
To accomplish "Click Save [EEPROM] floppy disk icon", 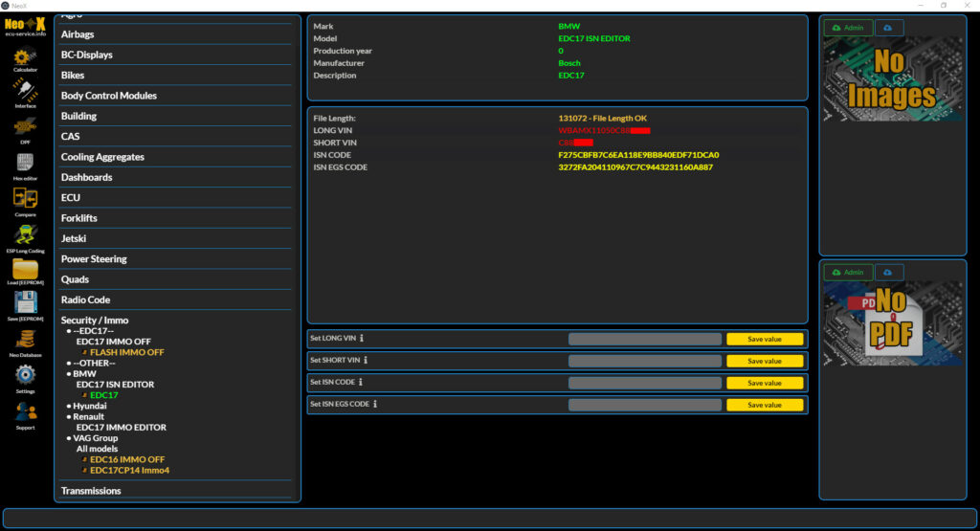I will (26, 304).
